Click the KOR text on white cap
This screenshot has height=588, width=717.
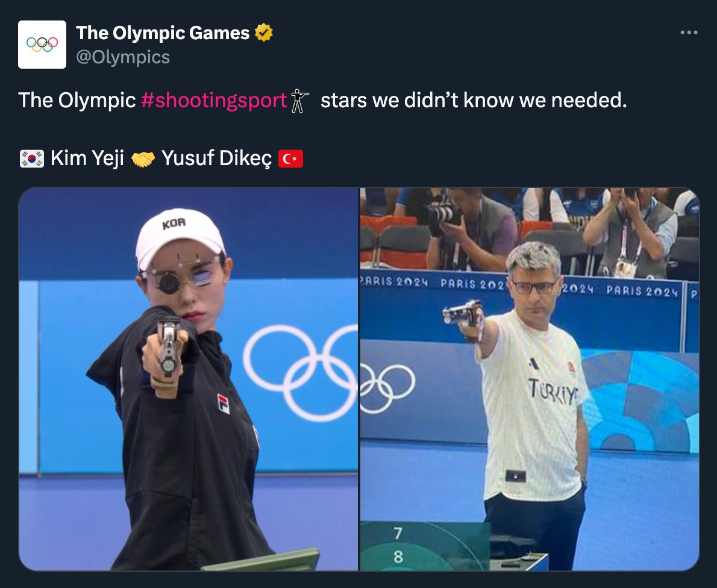(174, 223)
